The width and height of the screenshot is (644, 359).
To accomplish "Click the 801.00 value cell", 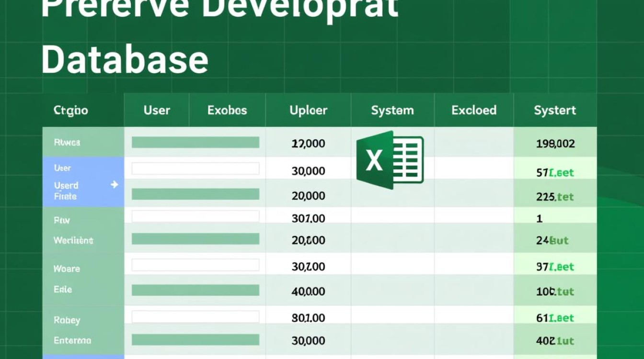I will [308, 318].
